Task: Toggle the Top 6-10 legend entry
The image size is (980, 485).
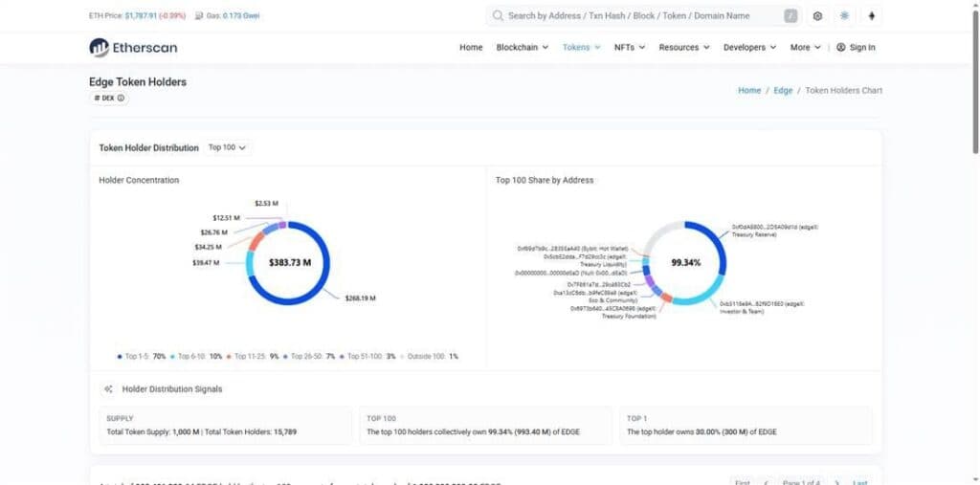Action: [x=196, y=356]
